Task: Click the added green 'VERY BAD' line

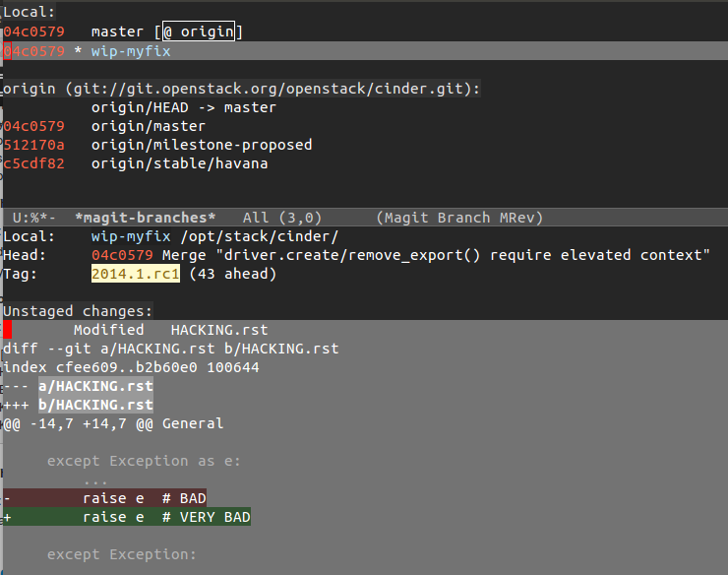Action: point(166,517)
